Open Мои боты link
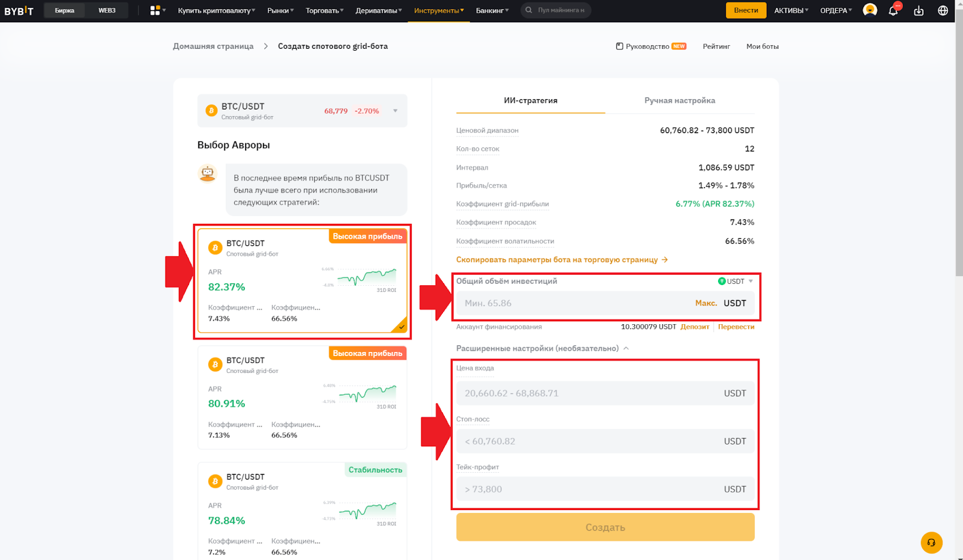This screenshot has width=963, height=560. coord(763,46)
